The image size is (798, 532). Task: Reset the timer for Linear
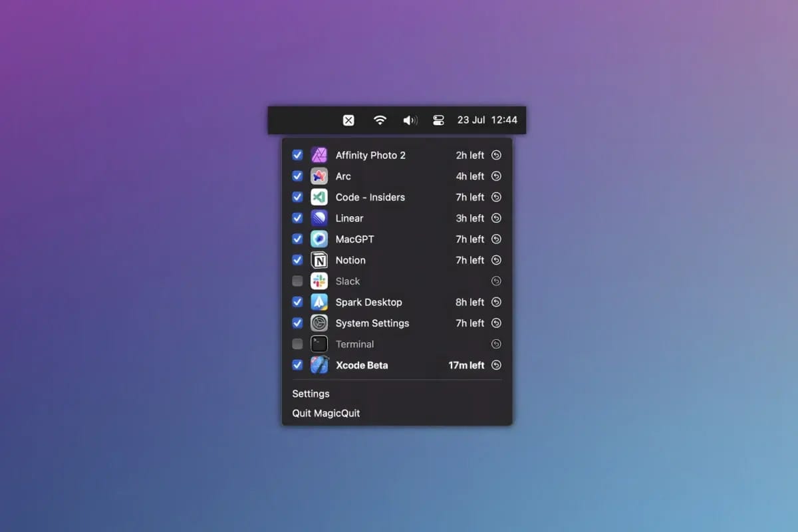click(x=496, y=218)
